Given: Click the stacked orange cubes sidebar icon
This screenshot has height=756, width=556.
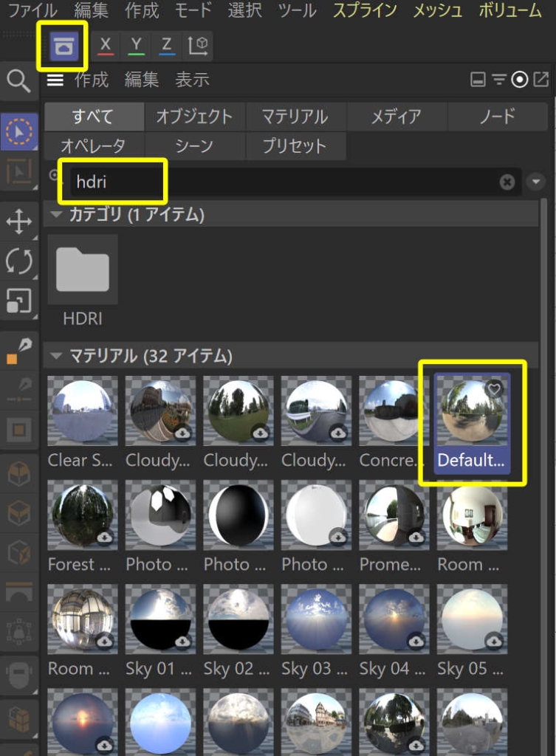Looking at the screenshot, I should point(18,718).
